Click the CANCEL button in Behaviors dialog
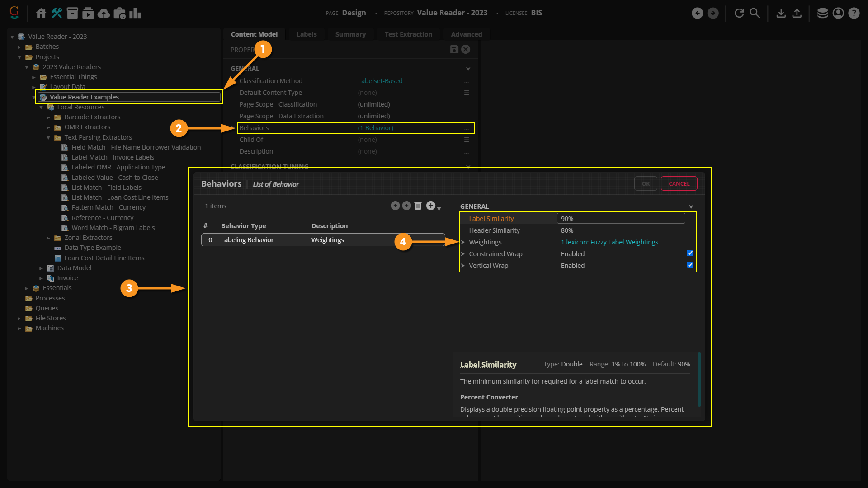Image resolution: width=868 pixels, height=488 pixels. (679, 184)
